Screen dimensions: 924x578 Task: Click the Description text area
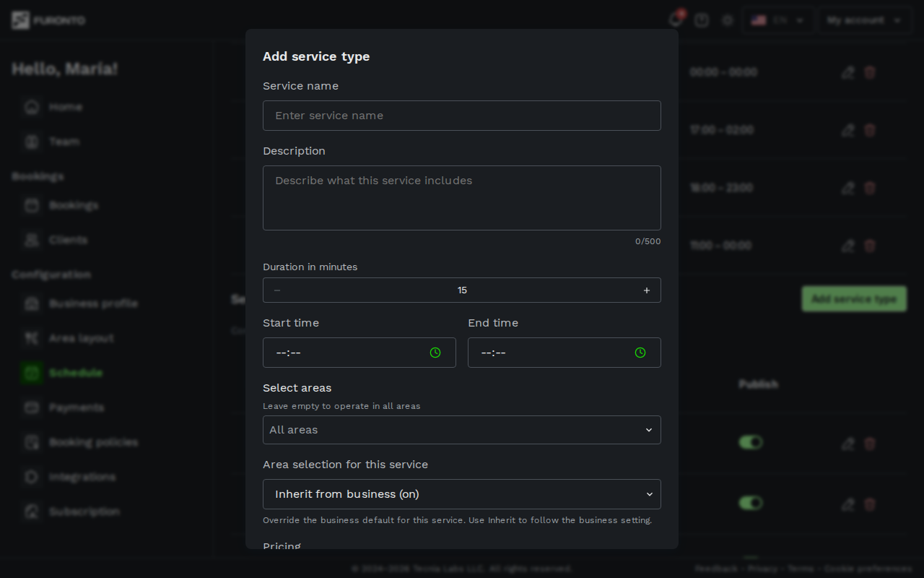tap(462, 198)
